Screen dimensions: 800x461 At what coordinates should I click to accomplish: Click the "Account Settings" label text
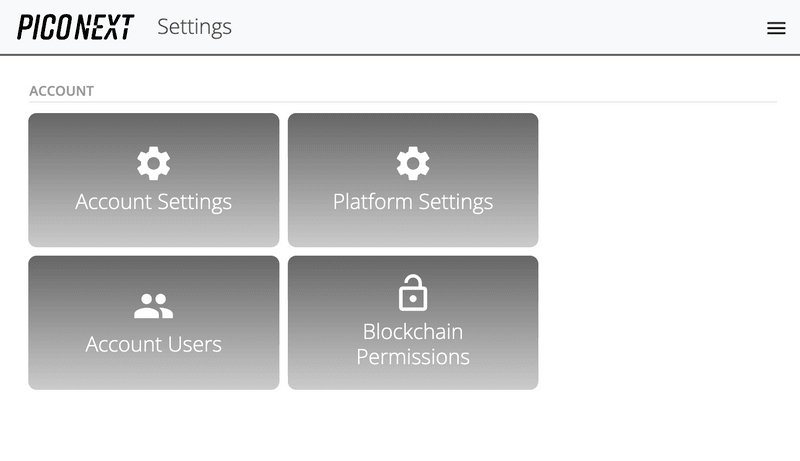[153, 202]
